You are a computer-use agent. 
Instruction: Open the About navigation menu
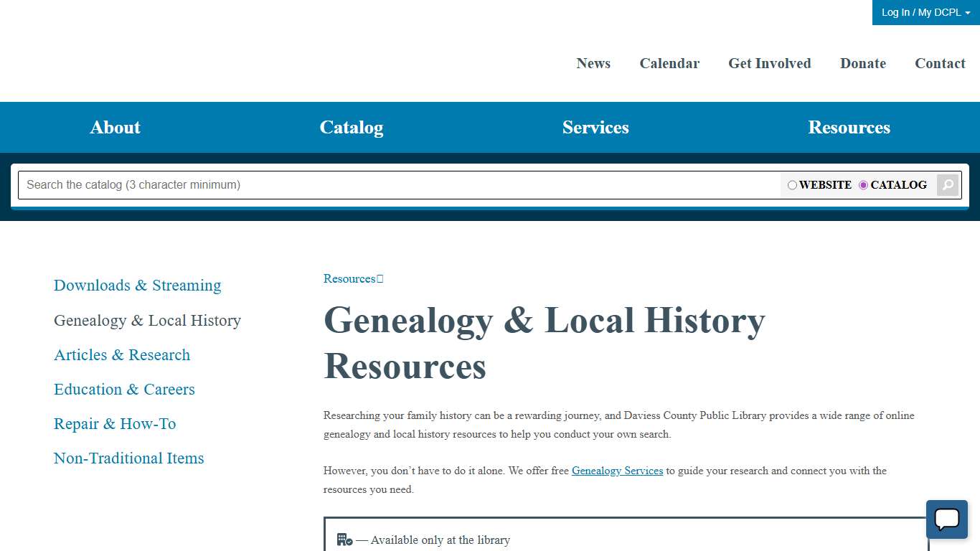pos(115,127)
